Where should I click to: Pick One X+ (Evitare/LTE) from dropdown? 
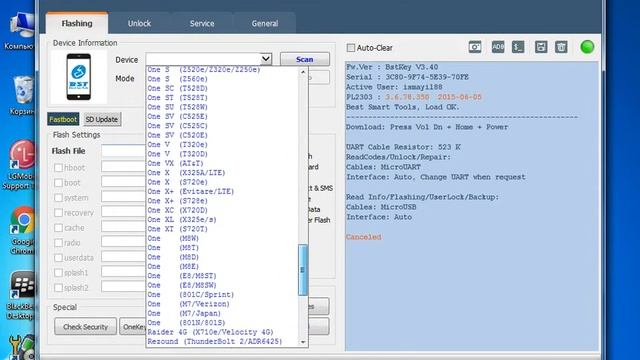click(x=222, y=191)
